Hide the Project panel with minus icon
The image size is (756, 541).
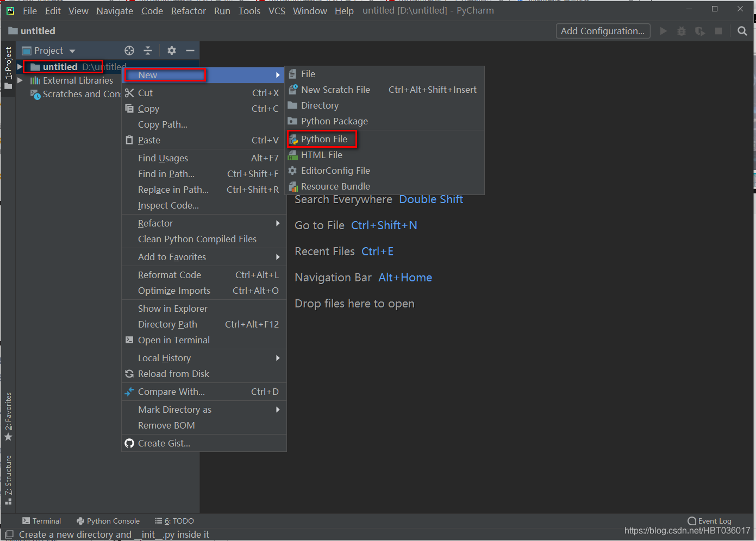190,51
